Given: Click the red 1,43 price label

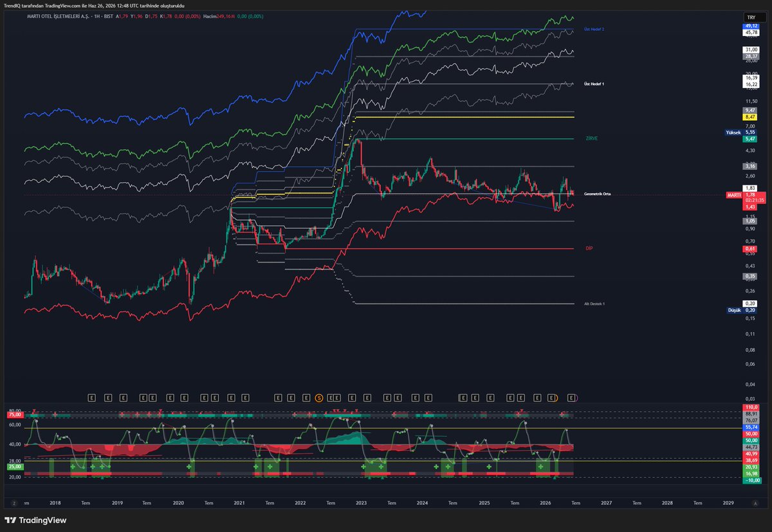Looking at the screenshot, I should (750, 206).
